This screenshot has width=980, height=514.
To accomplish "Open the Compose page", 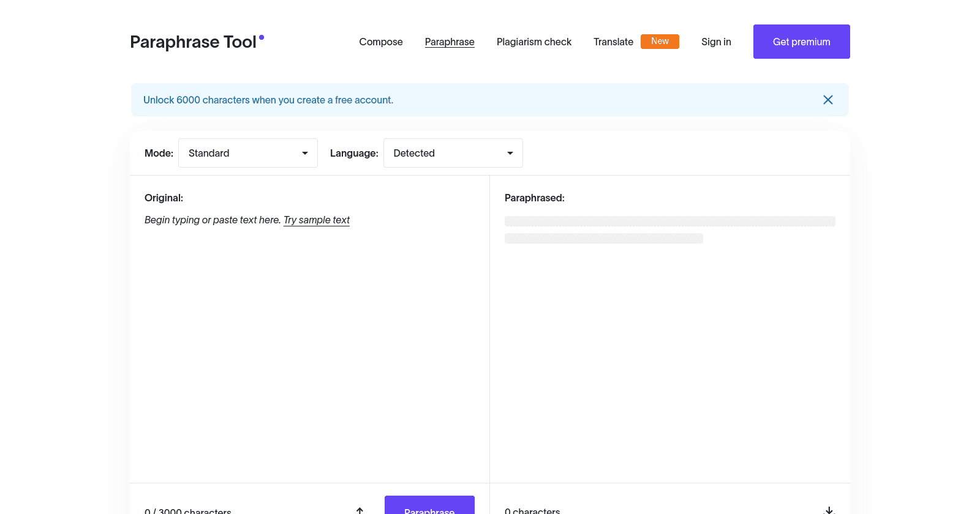I will coord(381,42).
